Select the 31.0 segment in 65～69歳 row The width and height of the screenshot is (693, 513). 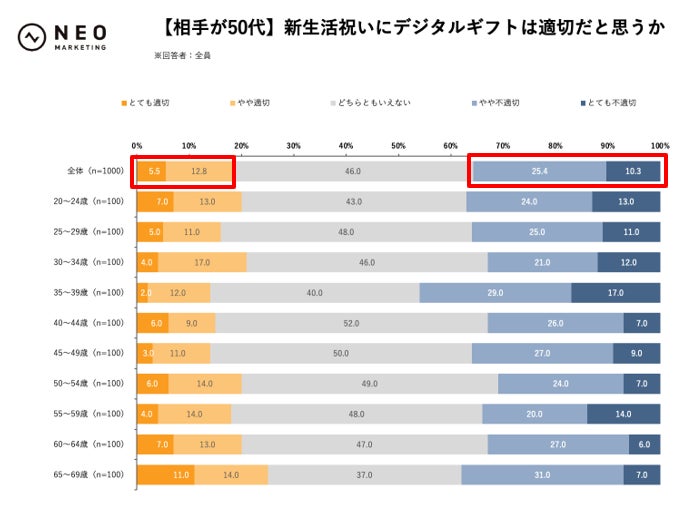pyautogui.click(x=542, y=475)
